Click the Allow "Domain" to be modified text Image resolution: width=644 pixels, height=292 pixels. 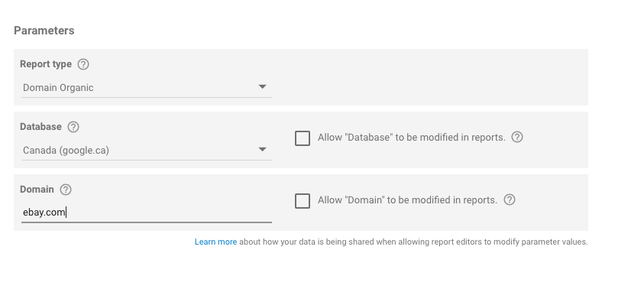click(x=407, y=200)
